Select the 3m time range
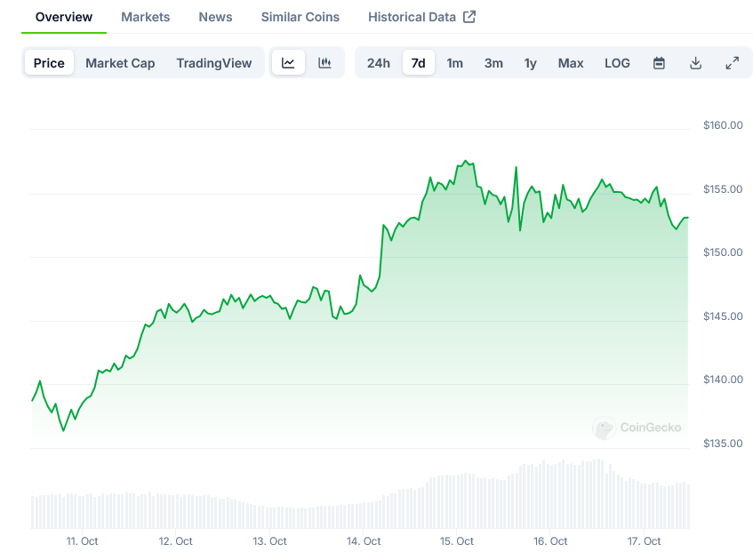The height and width of the screenshot is (560, 753). (493, 63)
